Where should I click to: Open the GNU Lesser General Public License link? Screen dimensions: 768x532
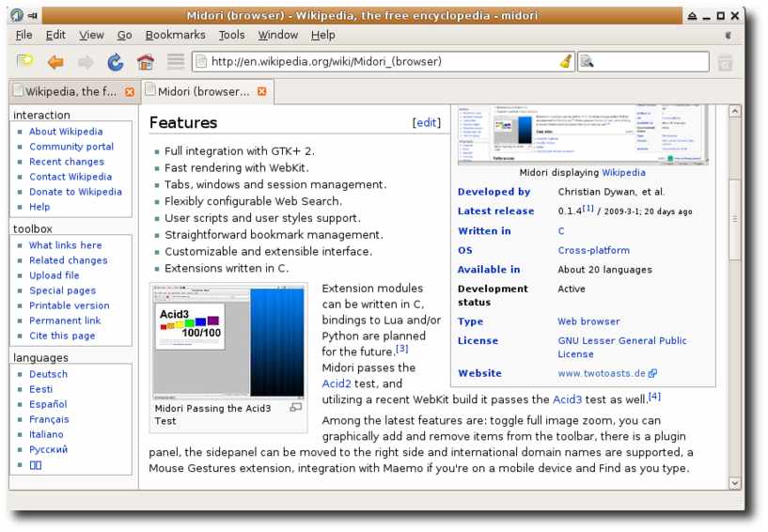(x=622, y=348)
